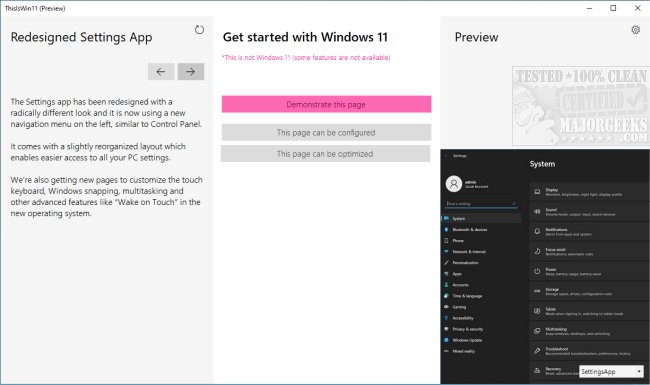Select This page can be configured
Viewport: 650px width, 385px height.
click(326, 133)
